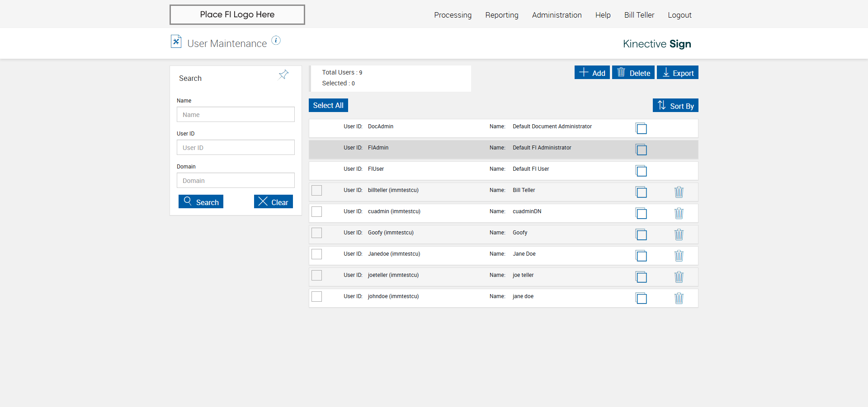Check the billteller user checkbox
The image size is (868, 407).
pos(317,190)
